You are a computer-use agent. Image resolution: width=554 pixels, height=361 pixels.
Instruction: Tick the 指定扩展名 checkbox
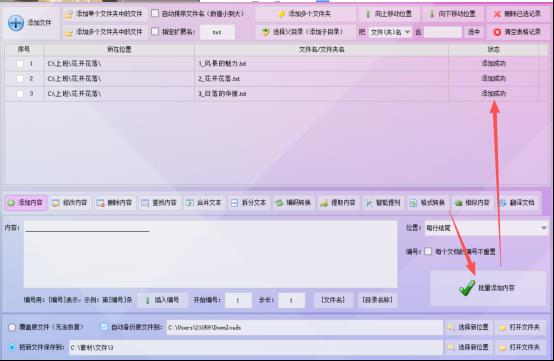click(155, 31)
